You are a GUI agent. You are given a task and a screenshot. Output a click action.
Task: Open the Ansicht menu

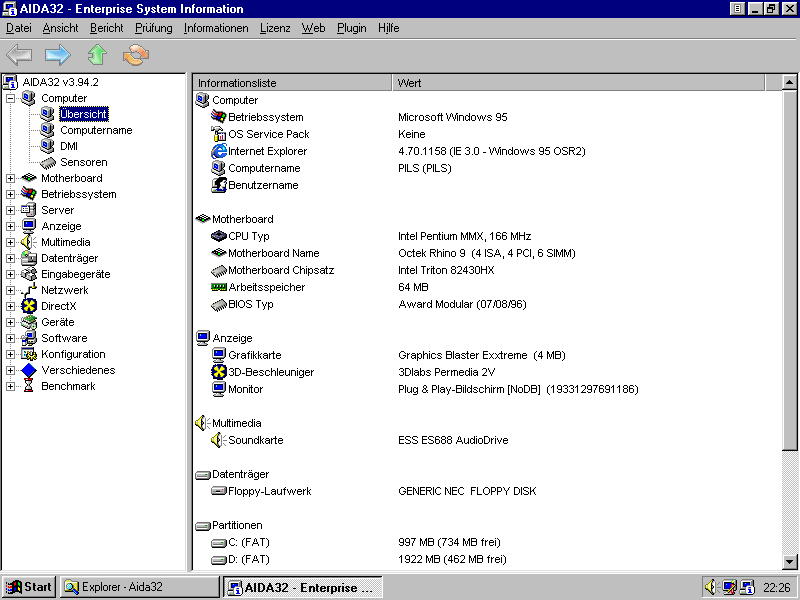tap(61, 28)
